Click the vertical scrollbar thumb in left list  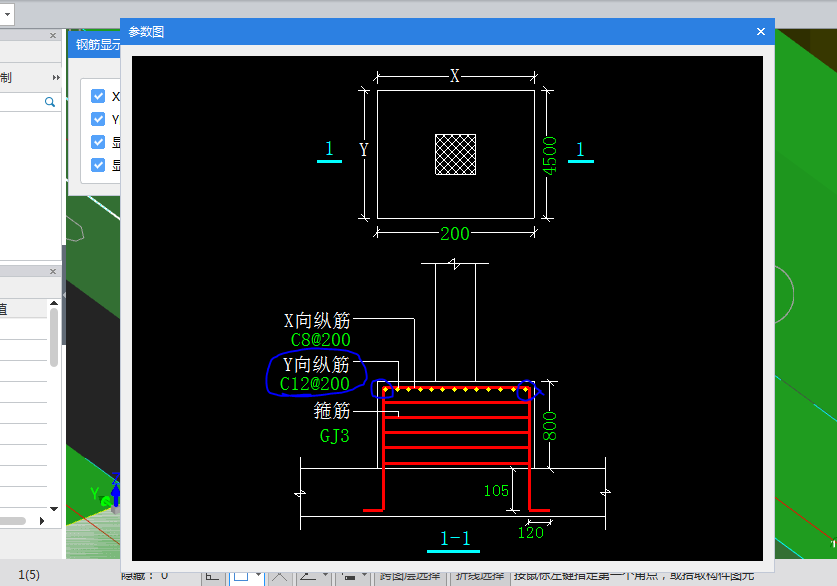coord(53,337)
